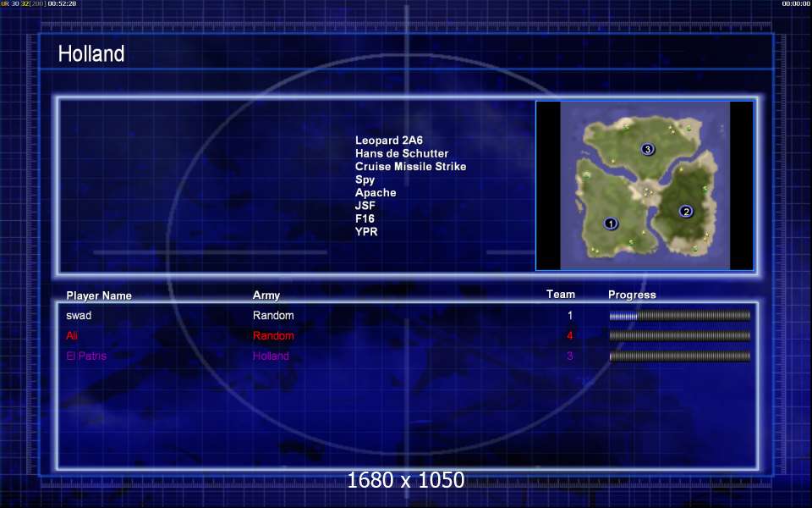
Task: Click the small icon beside Patris name
Action: 71,356
